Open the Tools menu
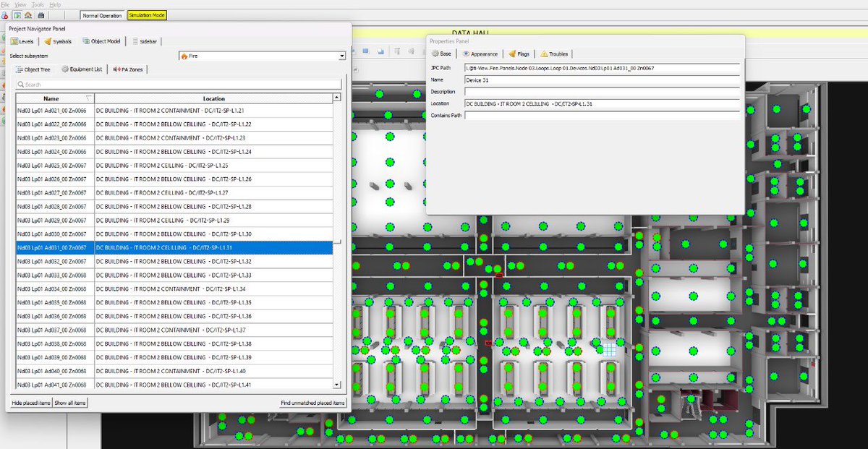This screenshot has height=449, width=868. [38, 4]
